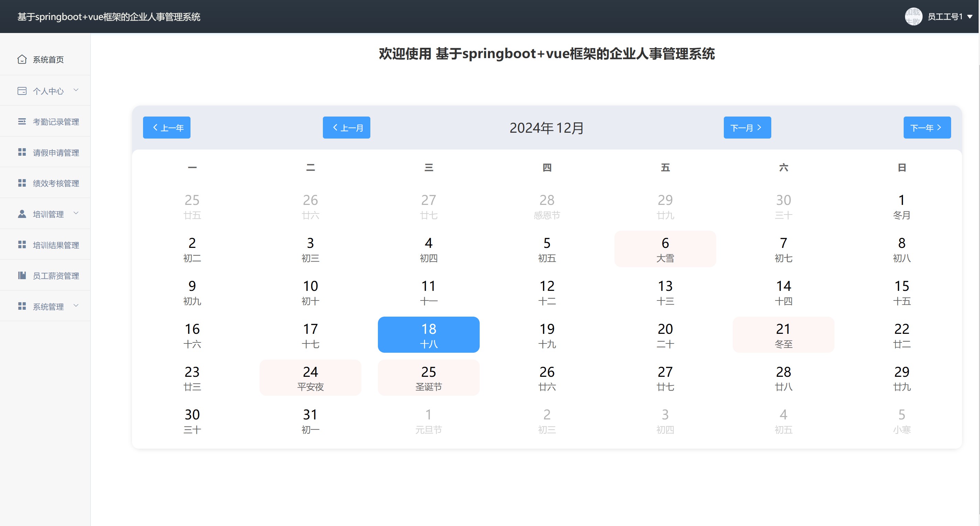The image size is (980, 526).
Task: Click the 上一月 previous month button
Action: pyautogui.click(x=346, y=128)
